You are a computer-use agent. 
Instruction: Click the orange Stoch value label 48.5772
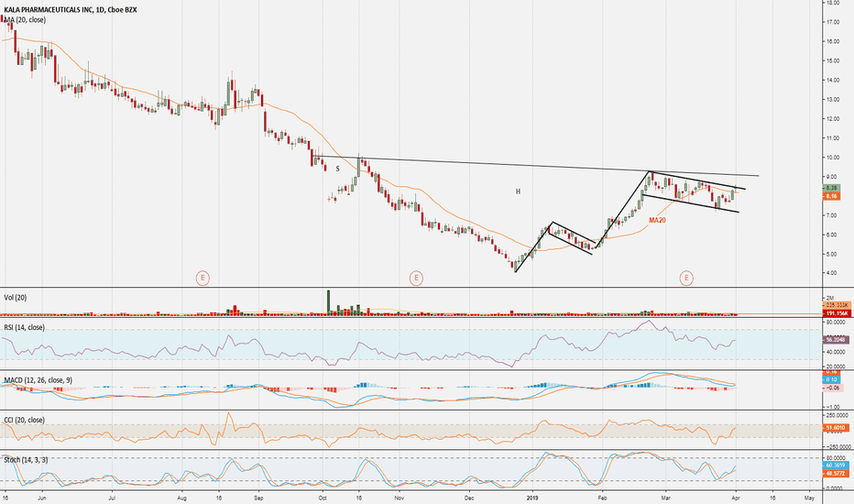point(836,474)
